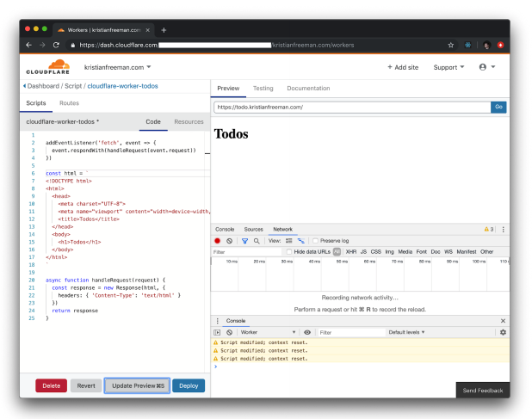Switch to the Testing tab
The image size is (532, 419).
(x=263, y=88)
